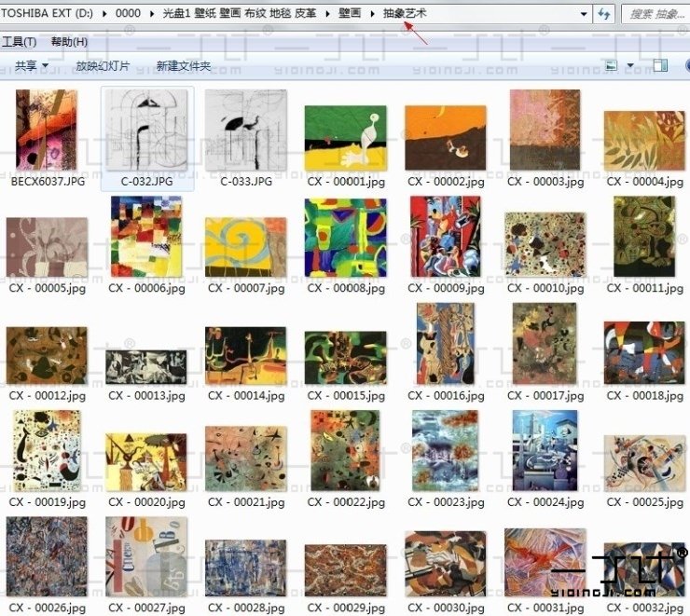The height and width of the screenshot is (616, 690).
Task: Expand arrow after TOSHIBA EXT (D:) breadcrumb
Action: [x=104, y=14]
